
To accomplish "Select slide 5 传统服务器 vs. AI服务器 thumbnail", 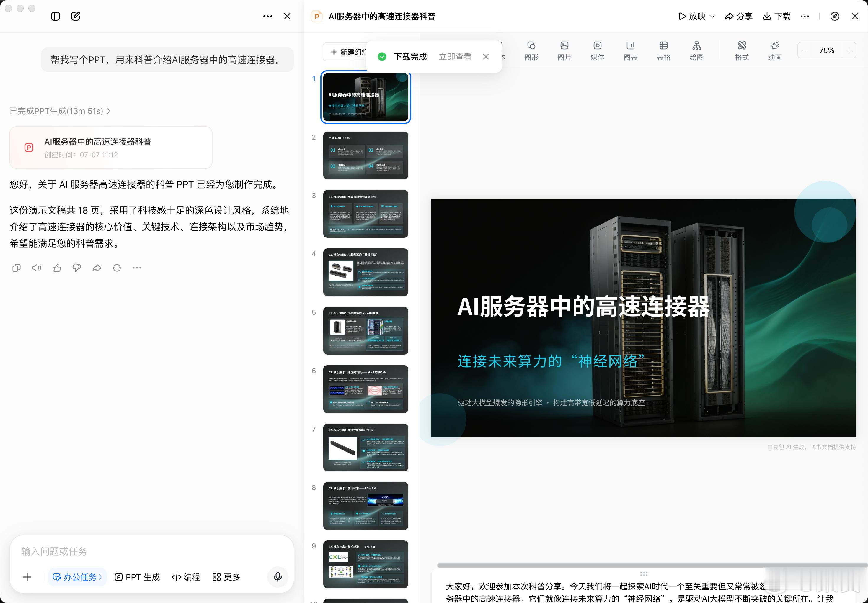I will pyautogui.click(x=366, y=331).
